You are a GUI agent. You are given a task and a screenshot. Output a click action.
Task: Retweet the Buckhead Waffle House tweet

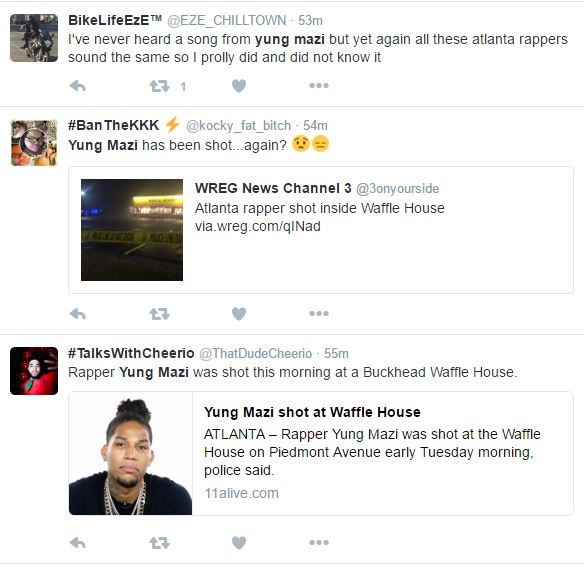[x=159, y=543]
